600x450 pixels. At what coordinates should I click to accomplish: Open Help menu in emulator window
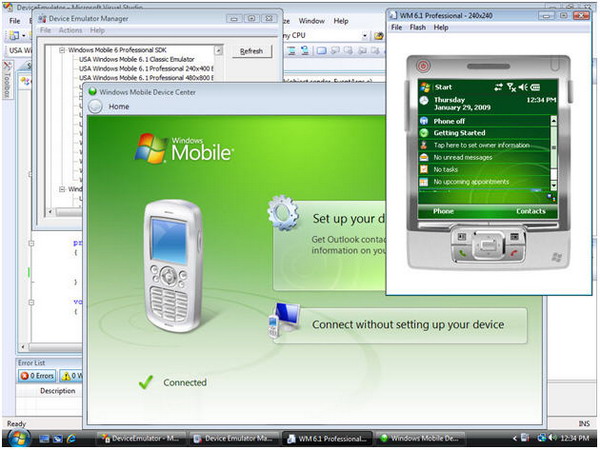pos(441,28)
